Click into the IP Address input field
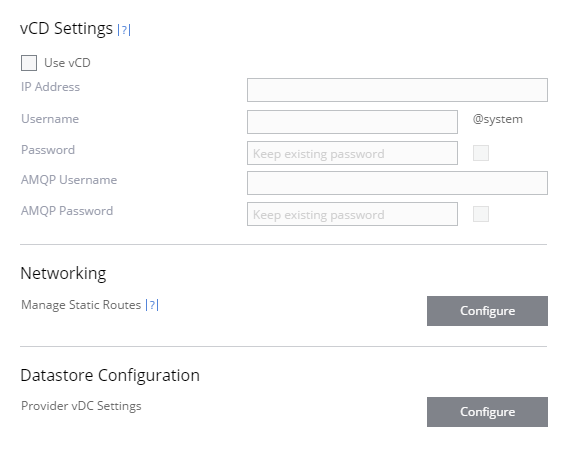 (397, 90)
